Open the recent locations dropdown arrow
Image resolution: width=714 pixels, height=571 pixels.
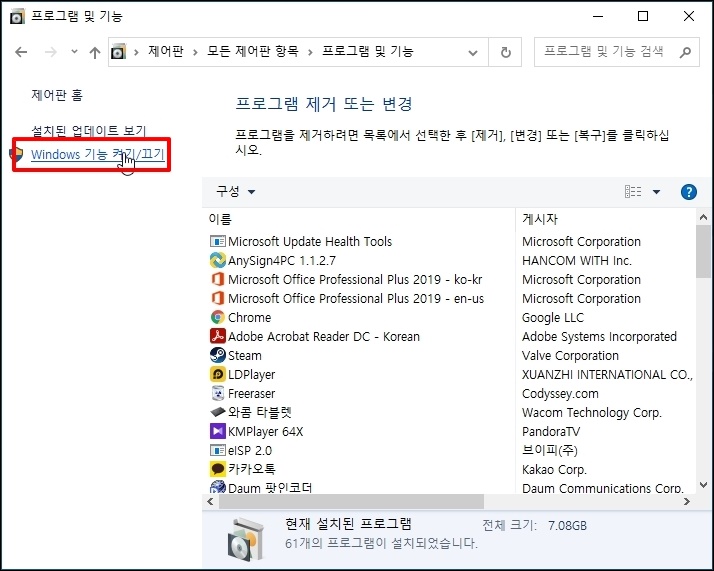tap(74, 51)
